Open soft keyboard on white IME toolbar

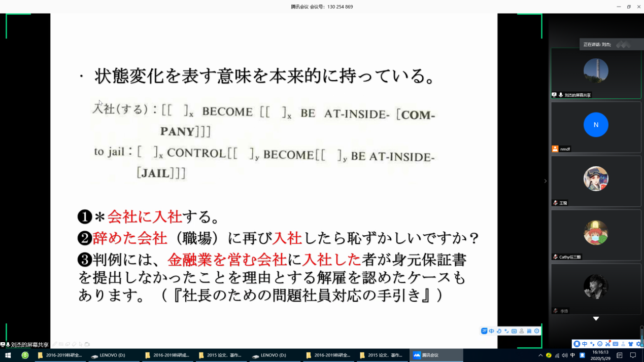615,344
